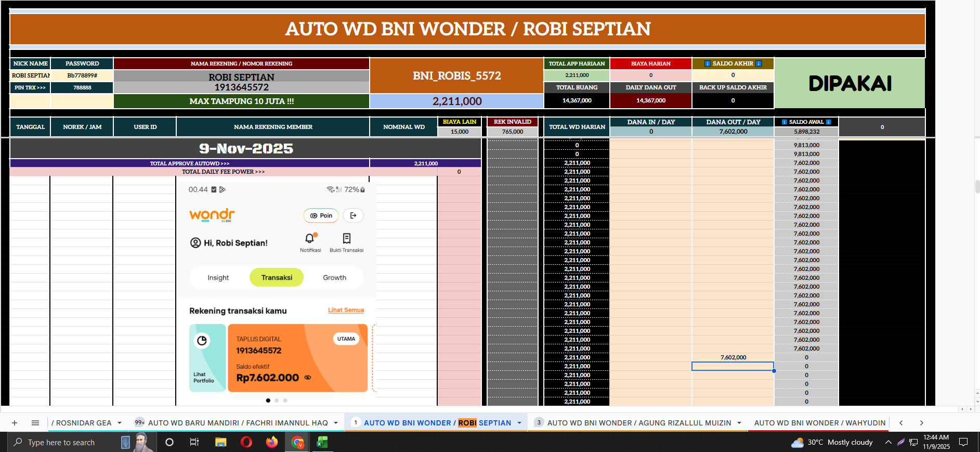Launch Firefox from the taskbar
This screenshot has height=452, width=980.
(x=272, y=442)
